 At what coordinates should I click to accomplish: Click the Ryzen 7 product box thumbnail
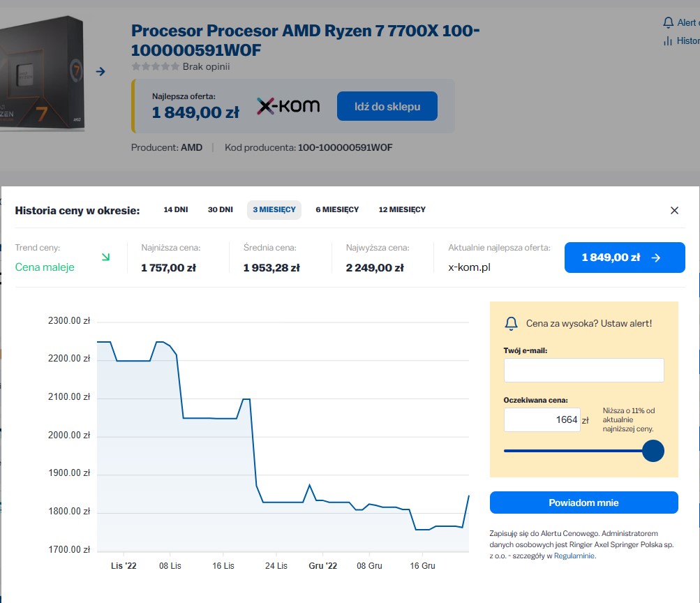(42, 73)
